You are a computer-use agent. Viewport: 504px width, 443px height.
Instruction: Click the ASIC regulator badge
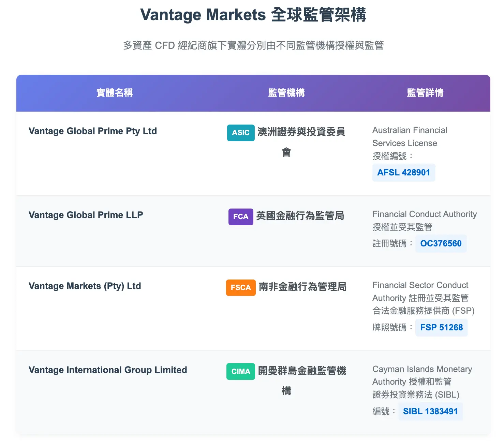click(241, 133)
